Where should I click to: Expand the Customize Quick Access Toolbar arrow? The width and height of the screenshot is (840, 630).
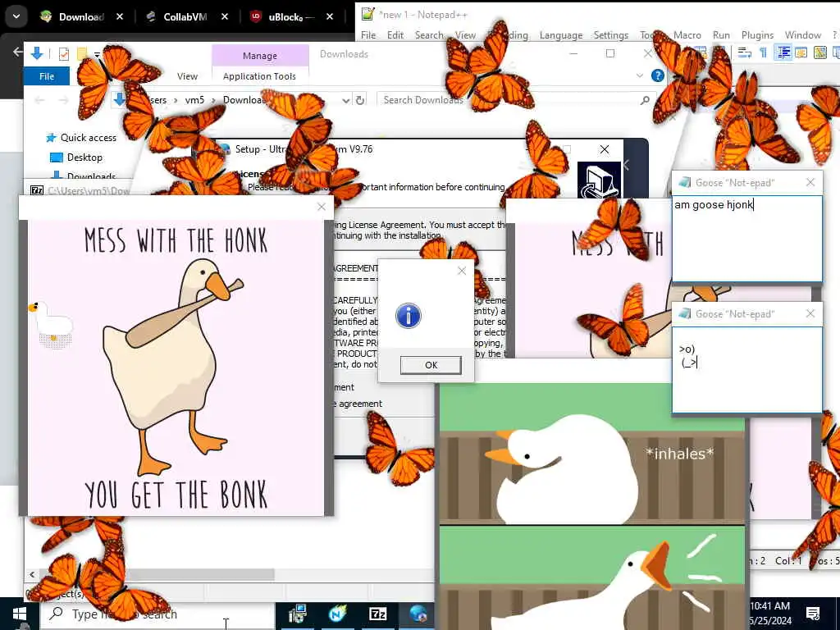[97, 55]
